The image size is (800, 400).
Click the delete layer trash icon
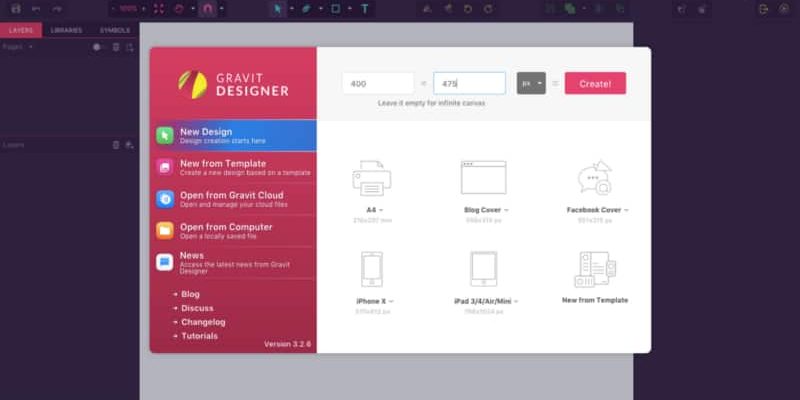coord(116,145)
